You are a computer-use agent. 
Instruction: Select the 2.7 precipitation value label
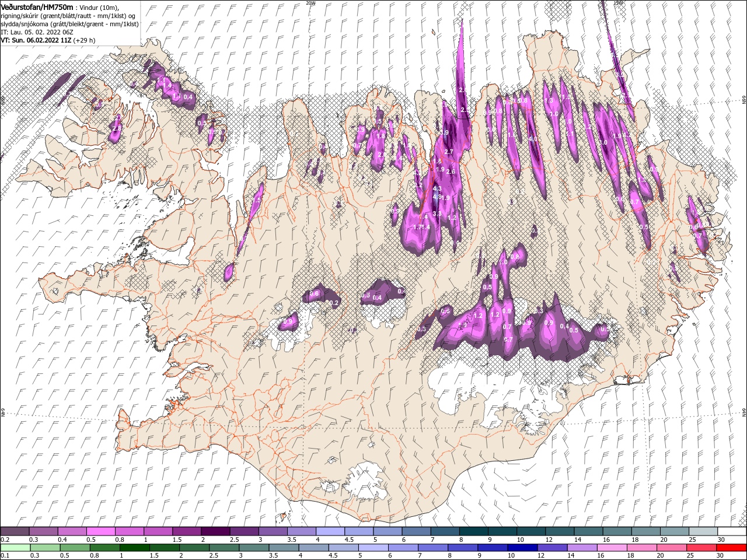(449, 152)
